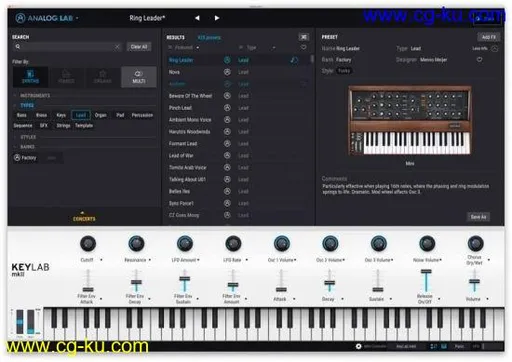Viewport: 512px width, 362px height.
Task: Toggle the Sequence type filter
Action: pos(23,126)
